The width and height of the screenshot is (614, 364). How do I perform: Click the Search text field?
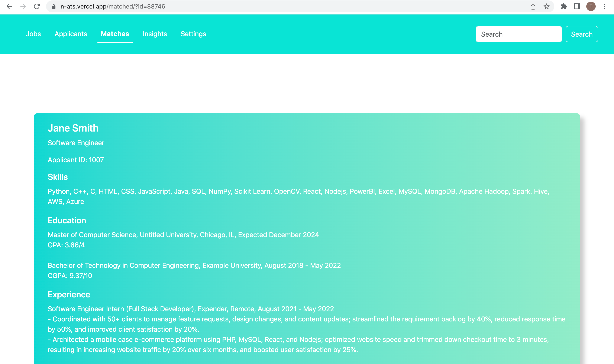click(x=518, y=34)
